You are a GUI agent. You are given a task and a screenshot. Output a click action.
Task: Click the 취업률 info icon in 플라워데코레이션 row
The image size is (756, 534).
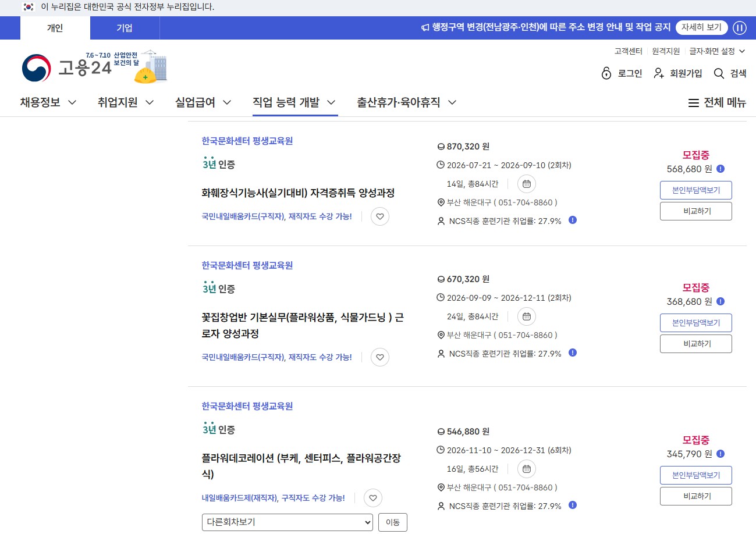(573, 505)
